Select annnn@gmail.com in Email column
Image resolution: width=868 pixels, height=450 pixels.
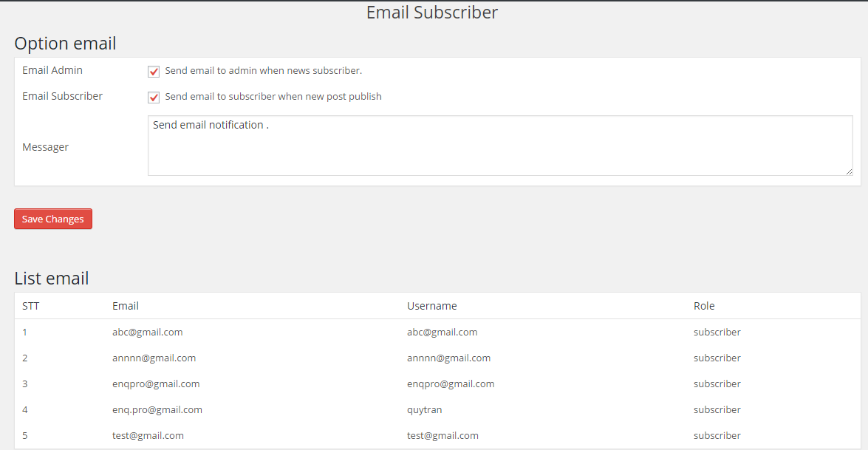coord(154,358)
